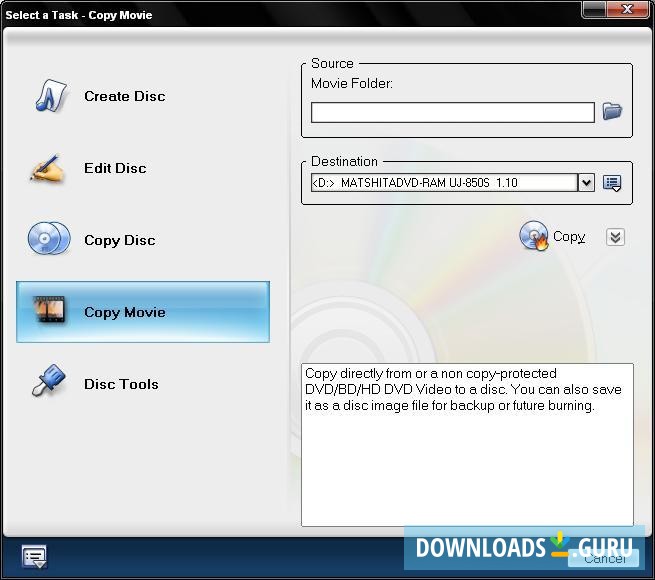Select the highlighted Copy Movie label
The height and width of the screenshot is (580, 655).
click(x=125, y=312)
